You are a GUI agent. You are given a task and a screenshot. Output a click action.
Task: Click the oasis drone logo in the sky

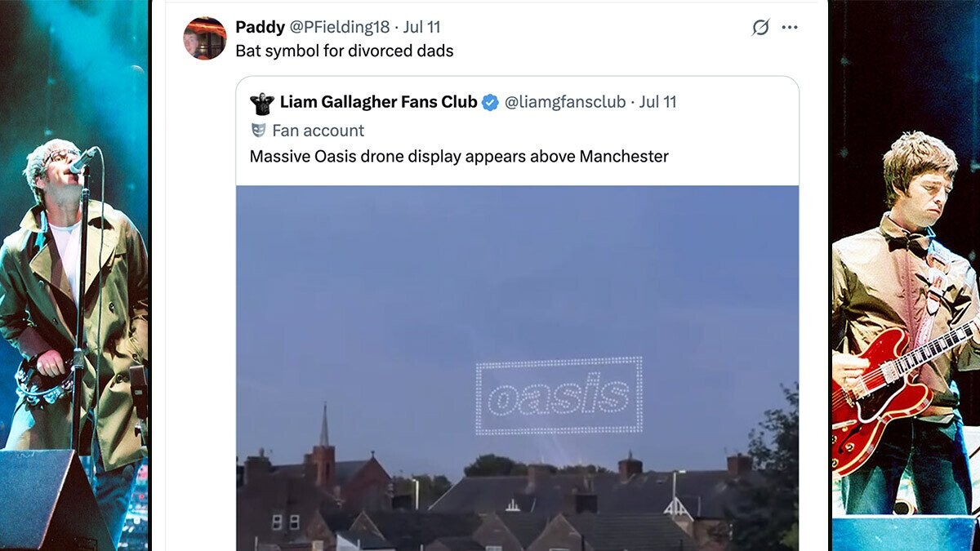(x=559, y=396)
